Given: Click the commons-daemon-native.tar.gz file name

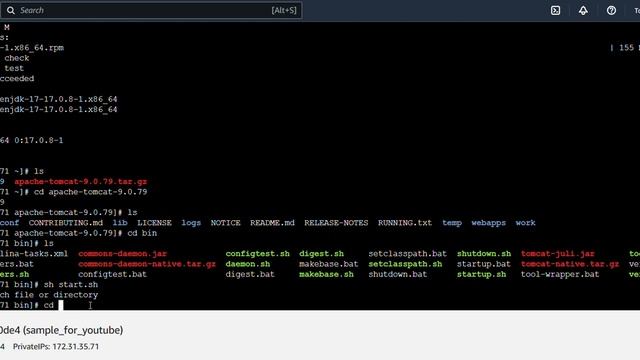Looking at the screenshot, I should coord(147,264).
